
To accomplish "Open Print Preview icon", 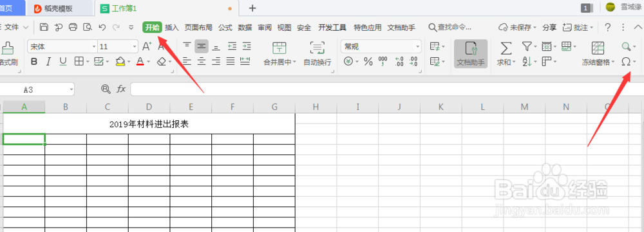I will click(x=88, y=28).
